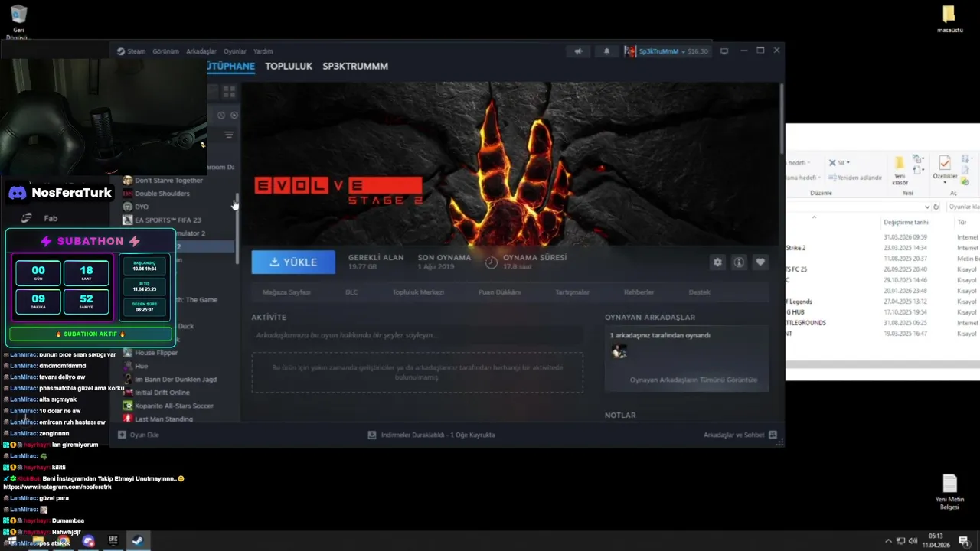The image size is (980, 551).
Task: Switch to the SP3KTRUMMM profile tab
Action: [355, 67]
